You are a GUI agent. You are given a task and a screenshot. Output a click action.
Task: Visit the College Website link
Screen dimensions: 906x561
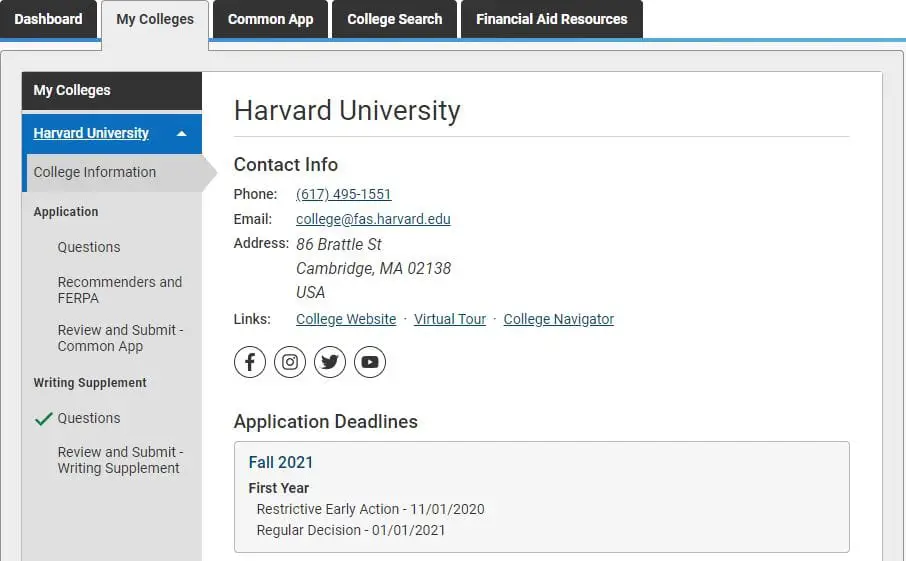pos(346,319)
